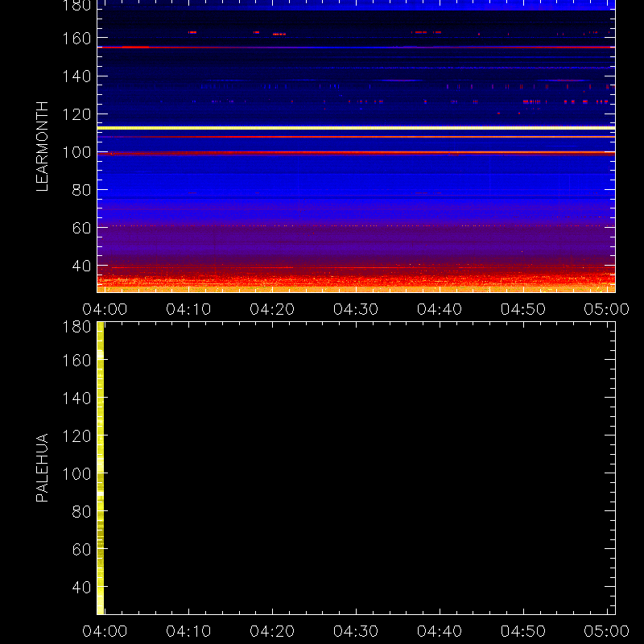The height and width of the screenshot is (644, 644).
Task: Click the 05:00 time label under PALEHUA plot
Action: pyautogui.click(x=607, y=631)
